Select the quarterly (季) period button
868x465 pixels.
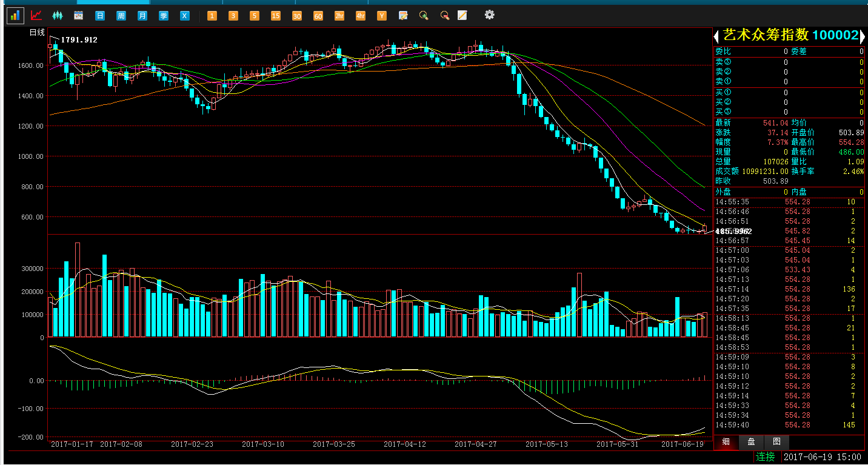164,15
